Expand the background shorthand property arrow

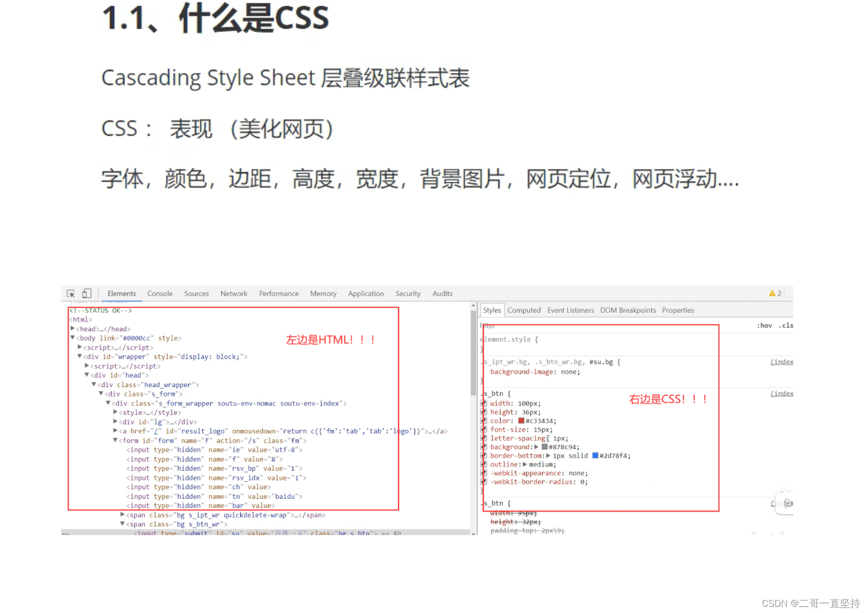[x=536, y=447]
